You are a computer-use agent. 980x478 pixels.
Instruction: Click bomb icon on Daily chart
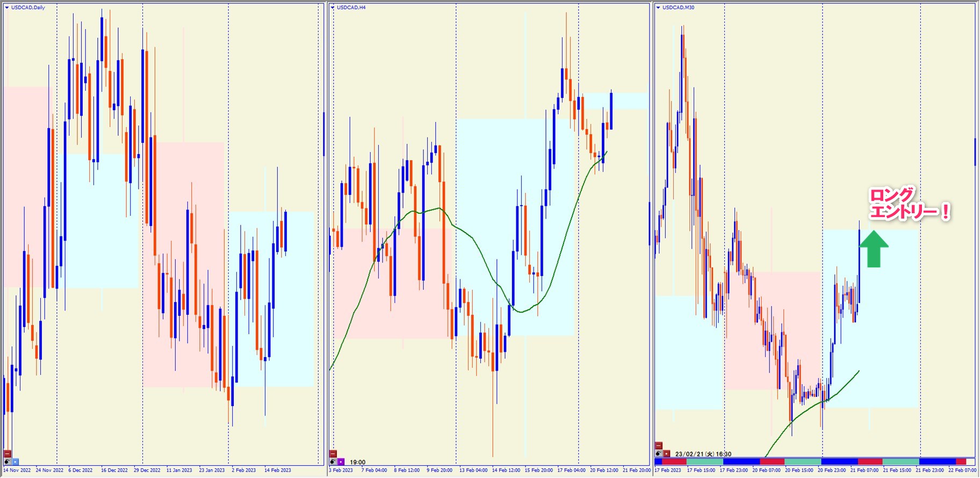pyautogui.click(x=8, y=461)
